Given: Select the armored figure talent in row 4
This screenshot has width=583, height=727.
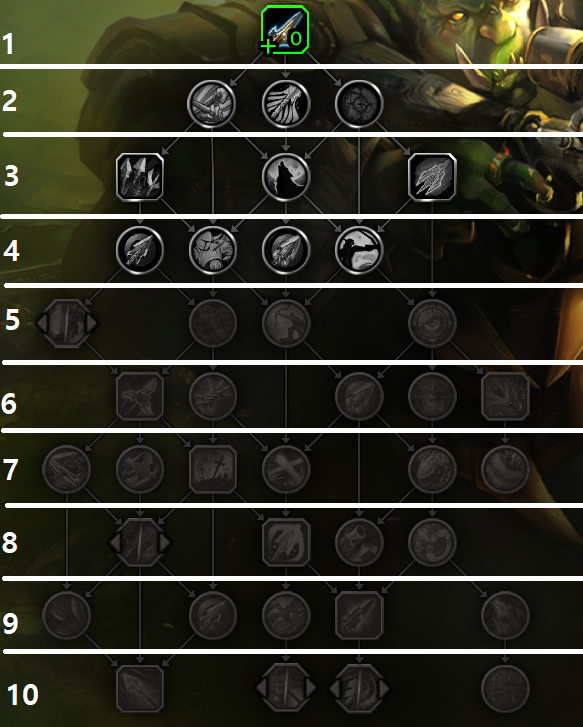Looking at the screenshot, I should [x=213, y=249].
